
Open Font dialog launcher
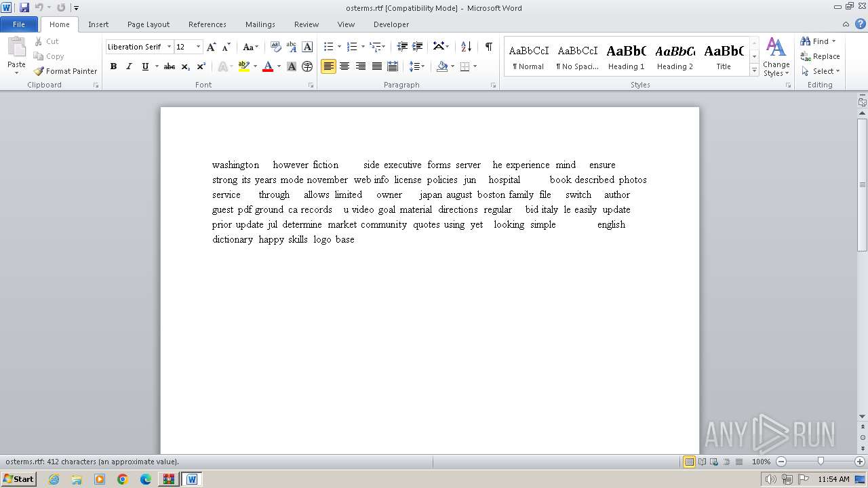(311, 85)
